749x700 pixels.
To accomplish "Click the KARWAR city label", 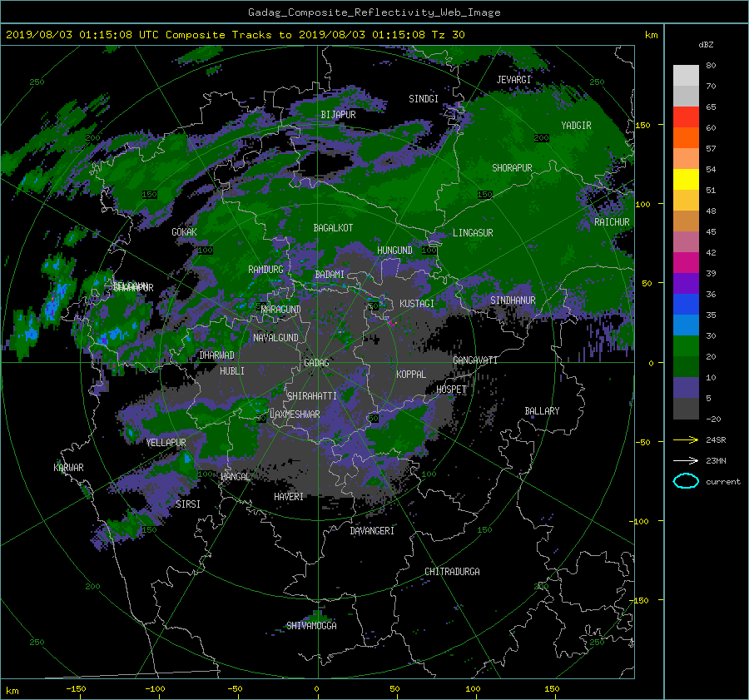I will pos(68,467).
